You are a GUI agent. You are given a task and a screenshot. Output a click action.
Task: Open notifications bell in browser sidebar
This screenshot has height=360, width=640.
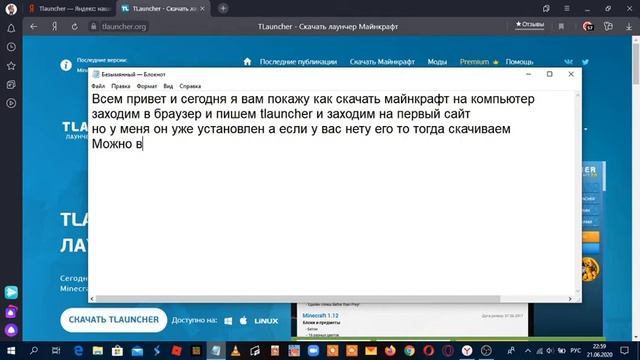point(11,28)
